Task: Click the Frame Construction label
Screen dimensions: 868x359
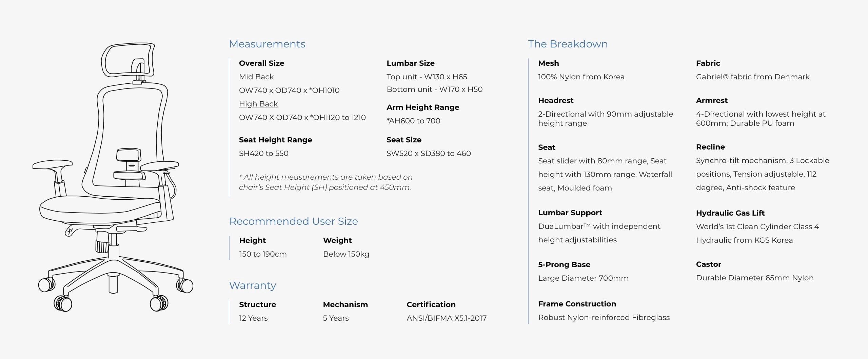Action: [x=577, y=304]
